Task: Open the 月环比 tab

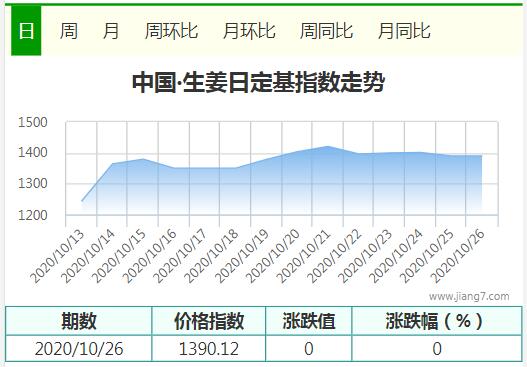Action: point(249,31)
